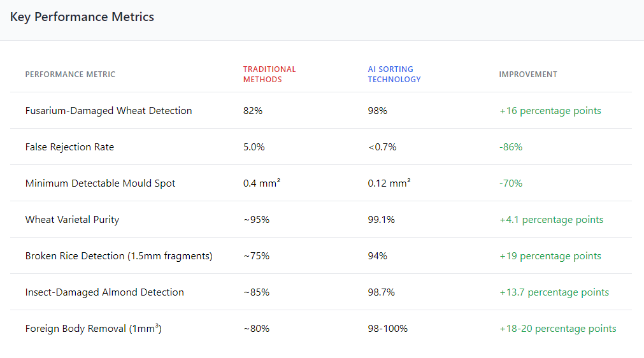
Task: Click the -86% improvement value
Action: tap(511, 147)
